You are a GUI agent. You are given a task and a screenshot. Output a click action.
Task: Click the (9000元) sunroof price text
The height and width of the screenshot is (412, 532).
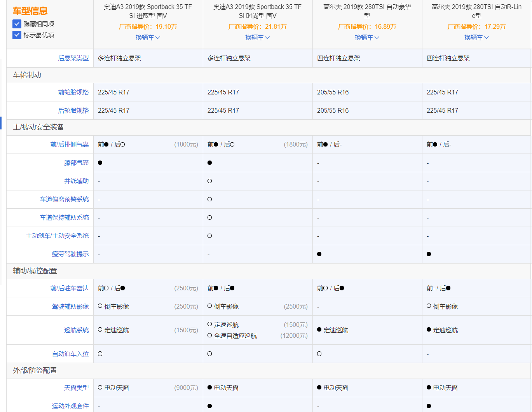[x=186, y=388]
